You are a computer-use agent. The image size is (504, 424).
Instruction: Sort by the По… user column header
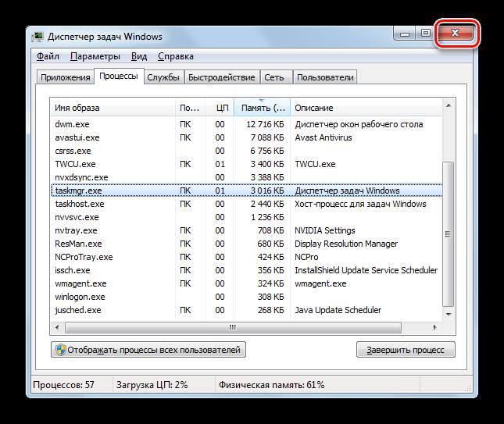click(190, 108)
